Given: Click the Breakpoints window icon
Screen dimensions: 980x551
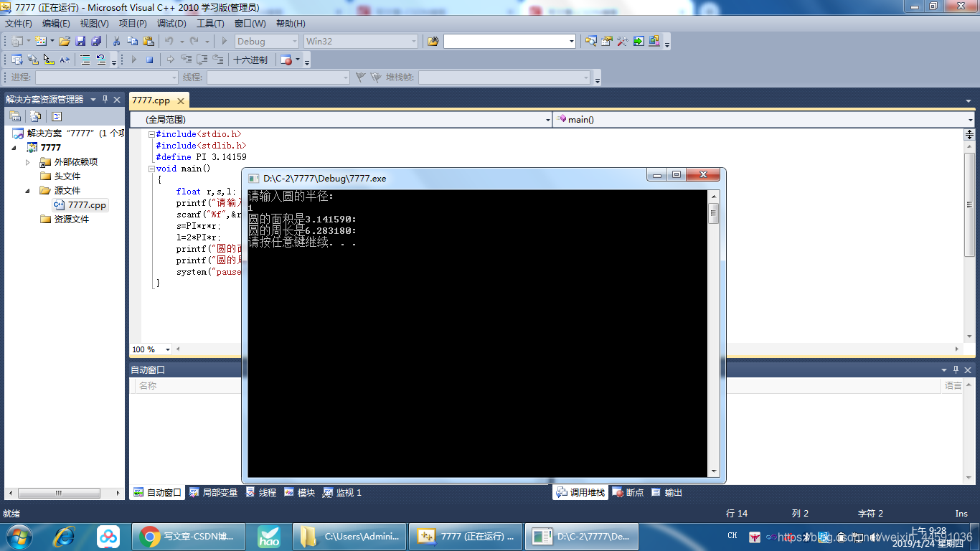Looking at the screenshot, I should click(x=286, y=60).
